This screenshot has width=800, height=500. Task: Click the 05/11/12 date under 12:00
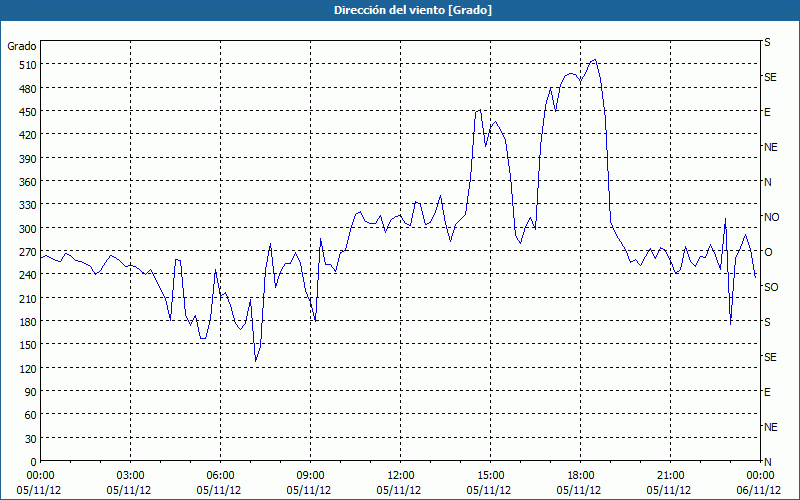pyautogui.click(x=398, y=490)
